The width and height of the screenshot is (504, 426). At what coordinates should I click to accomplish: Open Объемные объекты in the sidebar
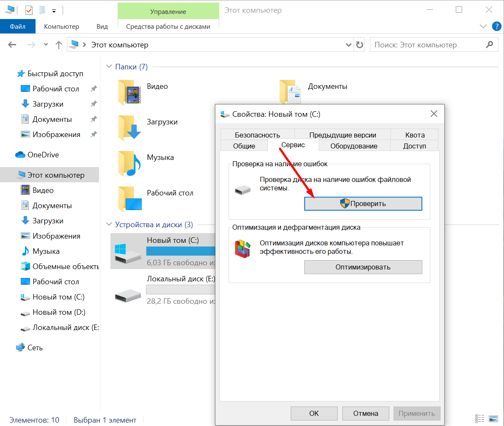60,267
